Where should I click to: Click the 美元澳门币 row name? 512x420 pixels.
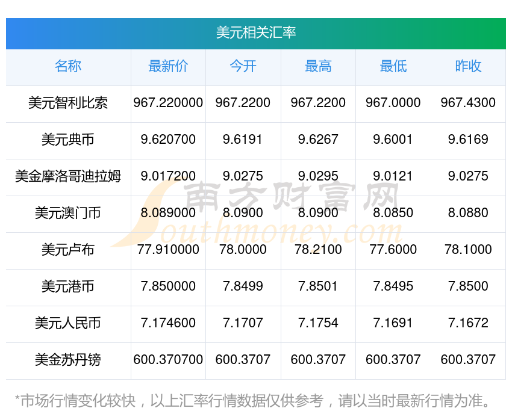(68, 213)
